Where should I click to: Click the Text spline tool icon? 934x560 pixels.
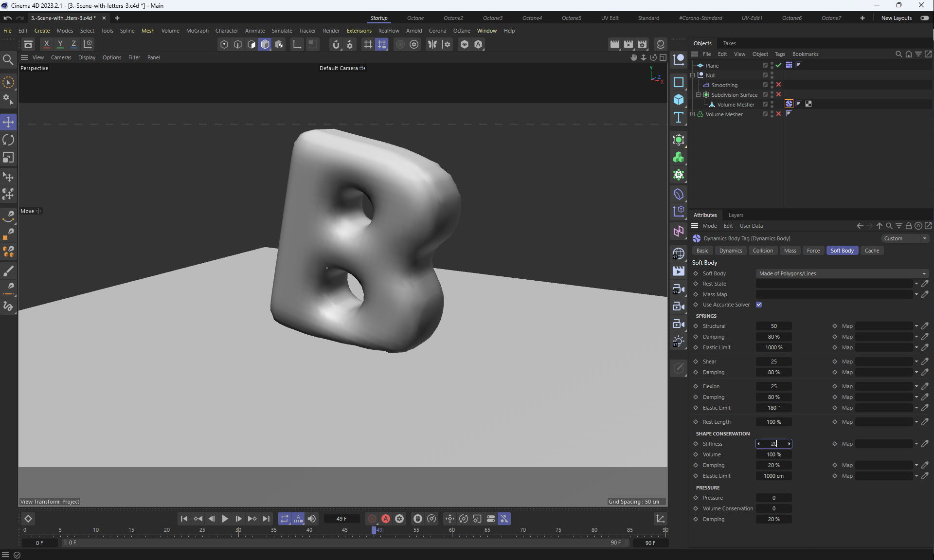tap(678, 117)
